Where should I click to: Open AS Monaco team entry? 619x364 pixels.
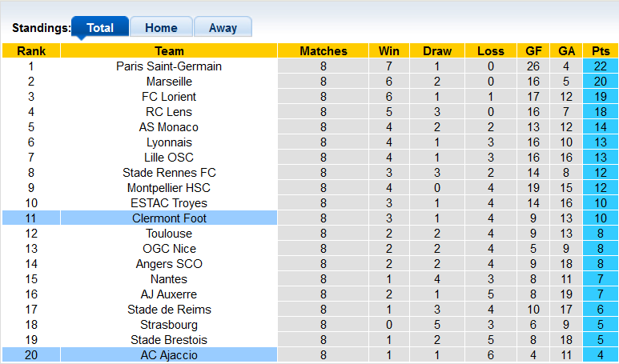[x=169, y=127]
